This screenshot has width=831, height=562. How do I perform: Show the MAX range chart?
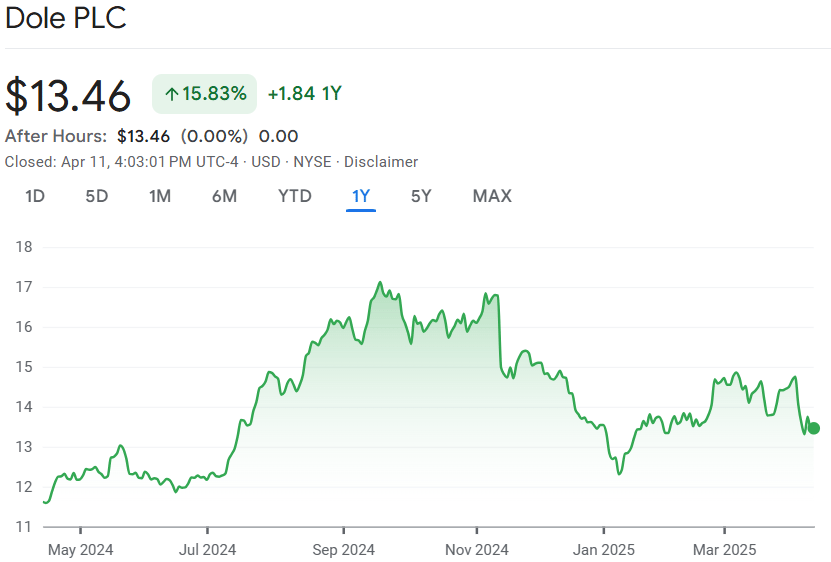click(492, 196)
